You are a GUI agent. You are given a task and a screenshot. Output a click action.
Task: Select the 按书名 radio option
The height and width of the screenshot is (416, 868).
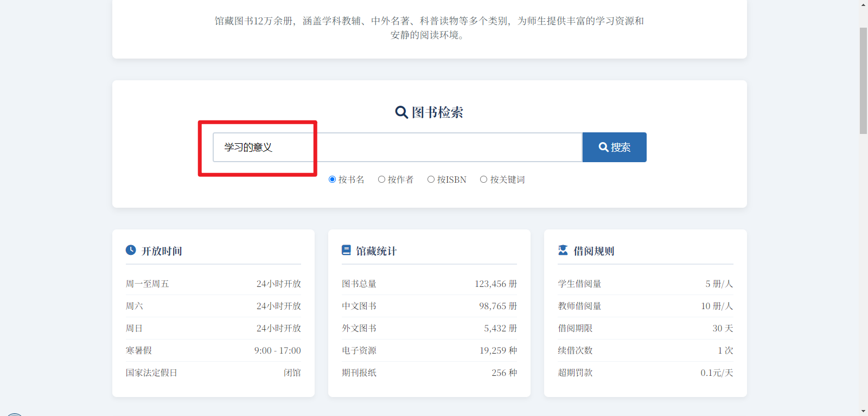(x=333, y=180)
